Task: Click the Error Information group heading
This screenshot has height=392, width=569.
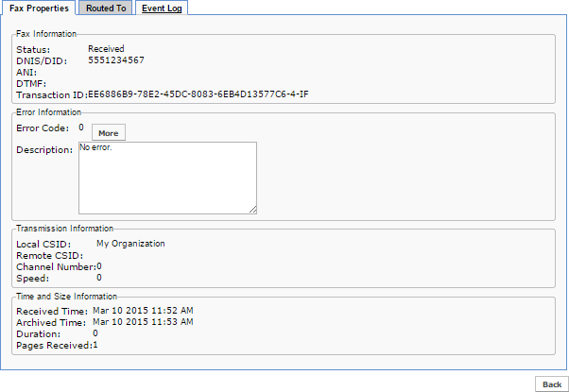Action: 48,112
